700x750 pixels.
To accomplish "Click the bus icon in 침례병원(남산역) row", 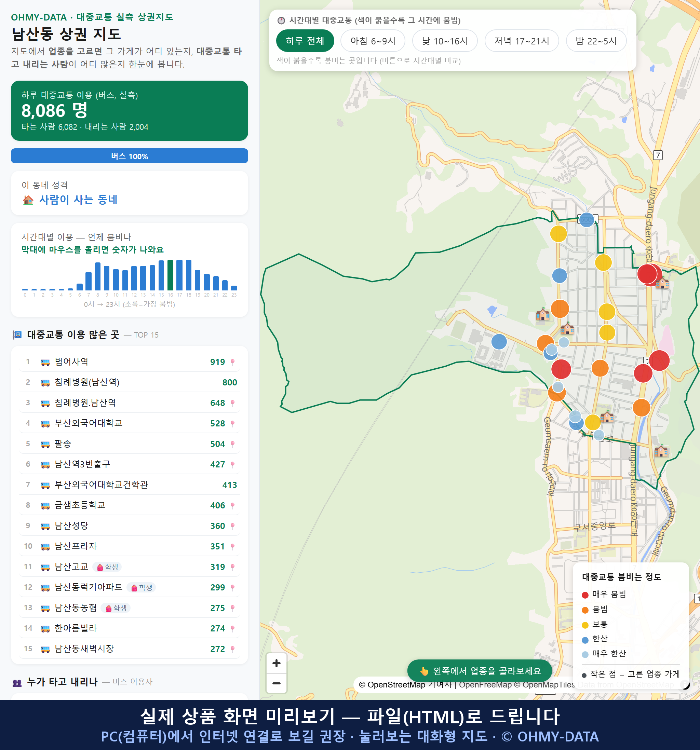I will click(45, 383).
